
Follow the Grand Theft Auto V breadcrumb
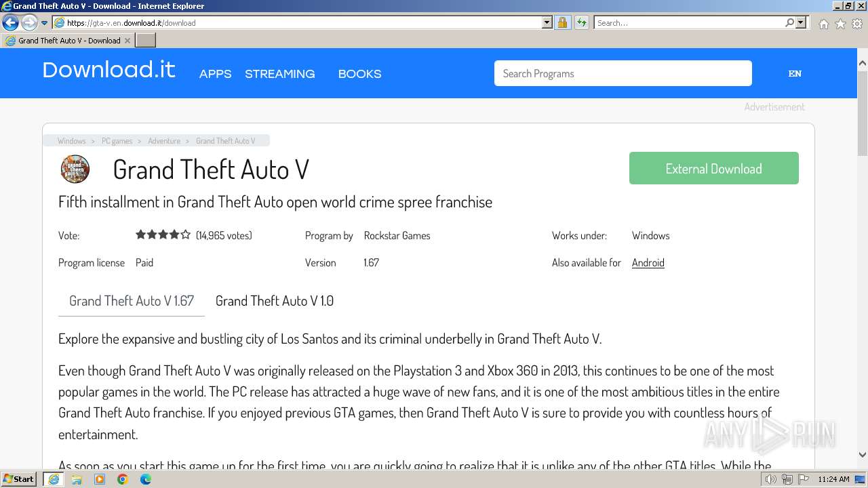(x=226, y=141)
